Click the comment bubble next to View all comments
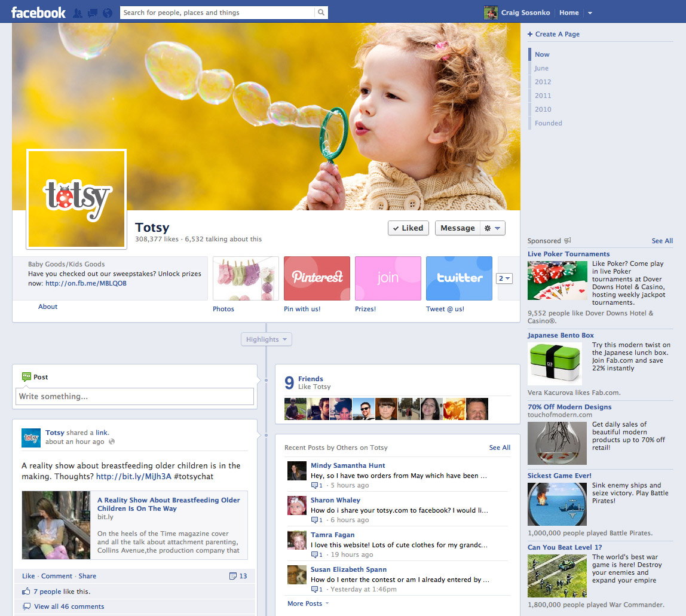686x616 pixels. pos(27,606)
